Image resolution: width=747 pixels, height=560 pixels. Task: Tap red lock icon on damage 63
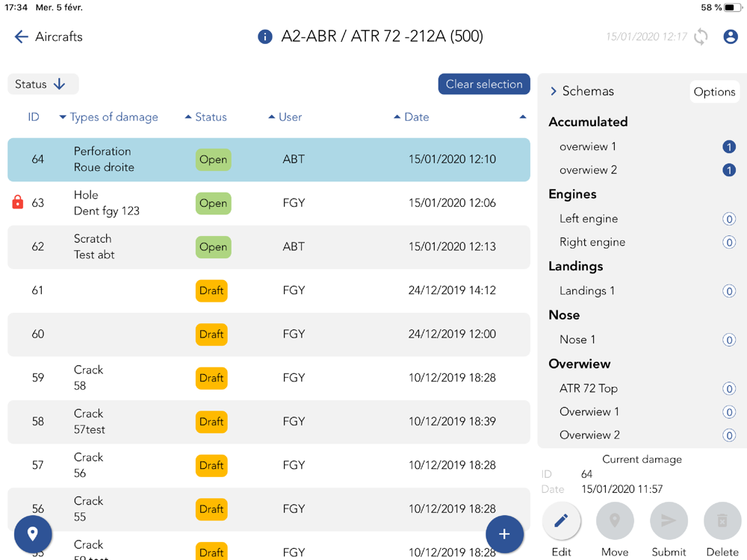pos(18,202)
